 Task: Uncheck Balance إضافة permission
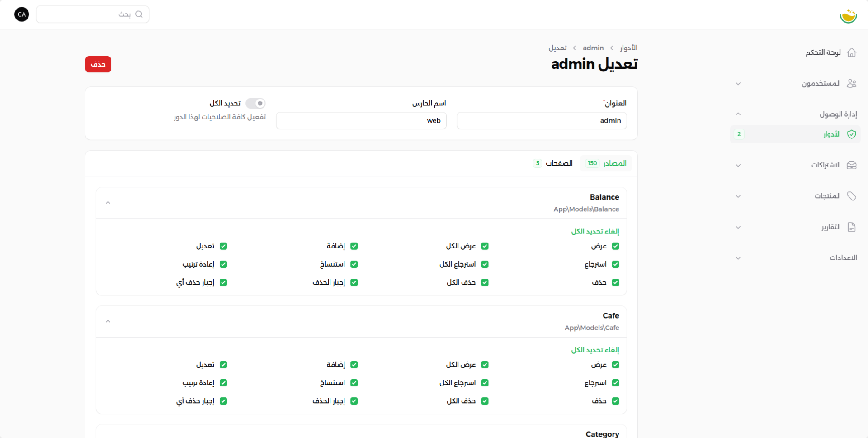point(354,246)
